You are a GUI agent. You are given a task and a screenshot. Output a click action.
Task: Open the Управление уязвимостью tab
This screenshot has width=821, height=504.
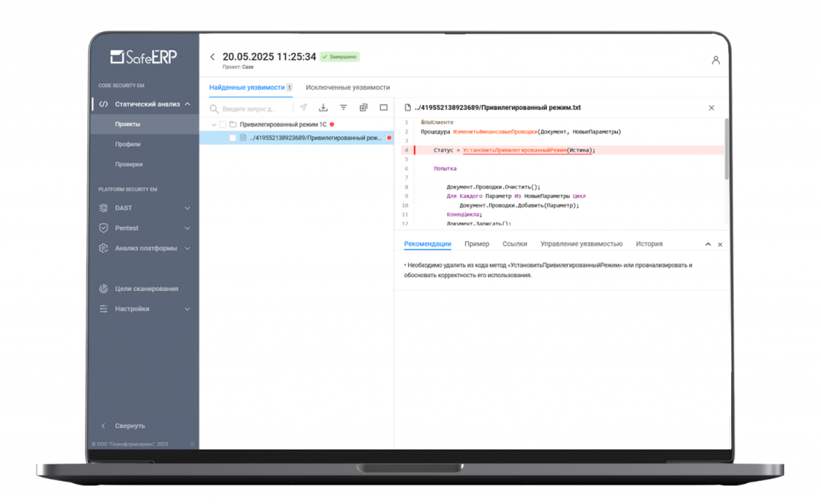pos(581,244)
